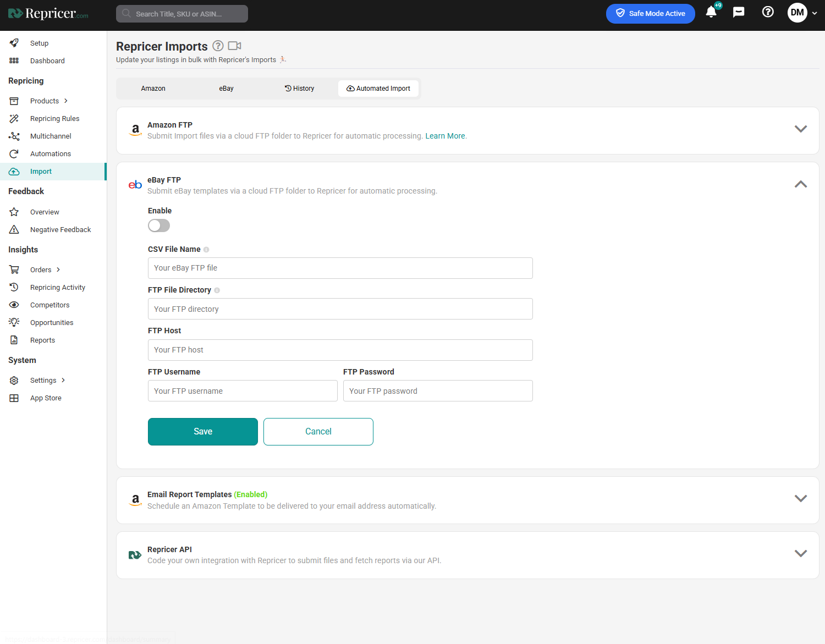Collapse the eBay FTP section
825x644 pixels.
[801, 184]
